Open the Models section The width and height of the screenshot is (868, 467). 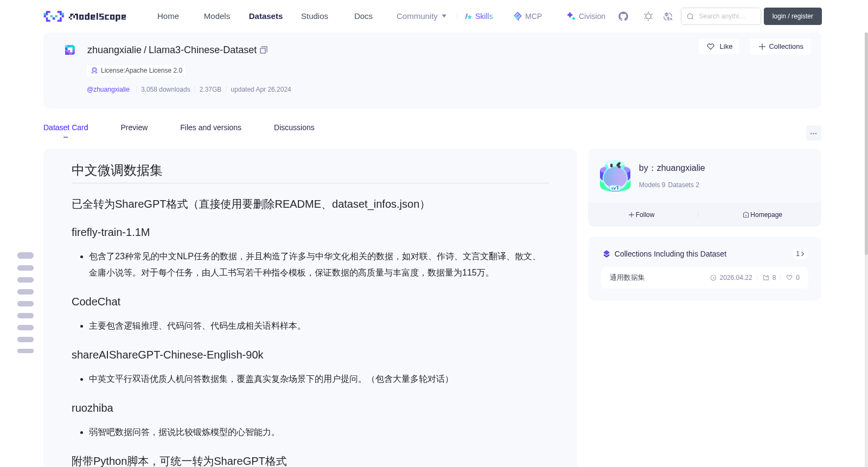pos(217,16)
